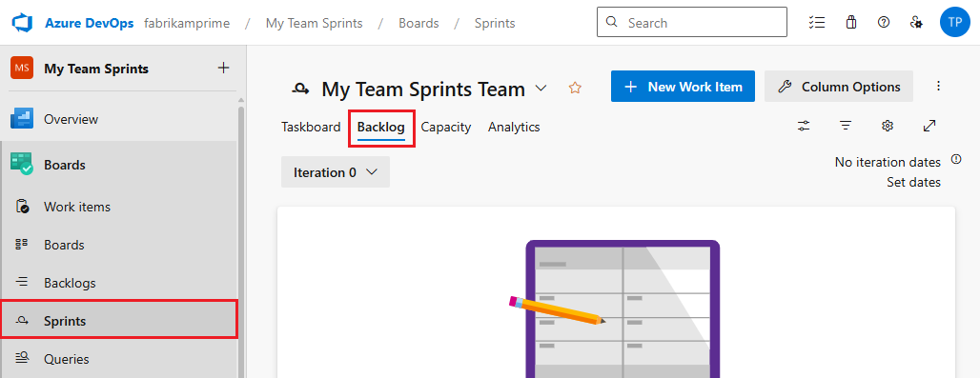This screenshot has height=378, width=980.
Task: Open Work items in sidebar
Action: (119, 207)
